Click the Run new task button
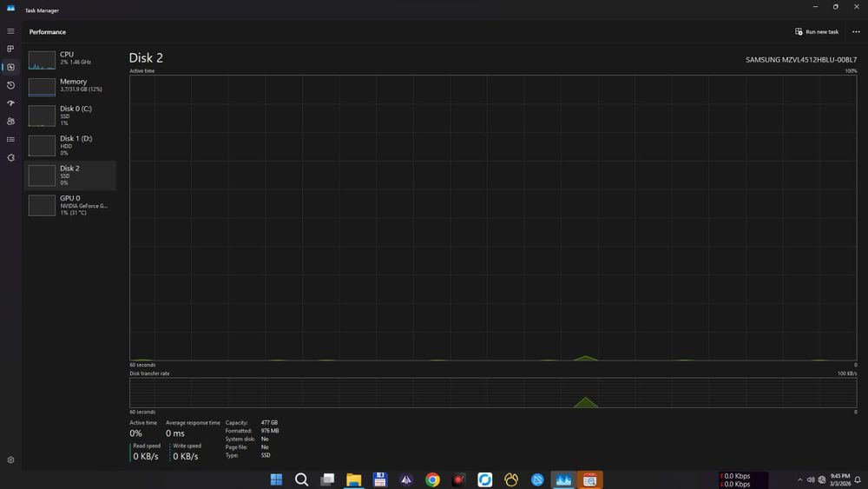Viewport: 868px width, 489px height. (817, 31)
